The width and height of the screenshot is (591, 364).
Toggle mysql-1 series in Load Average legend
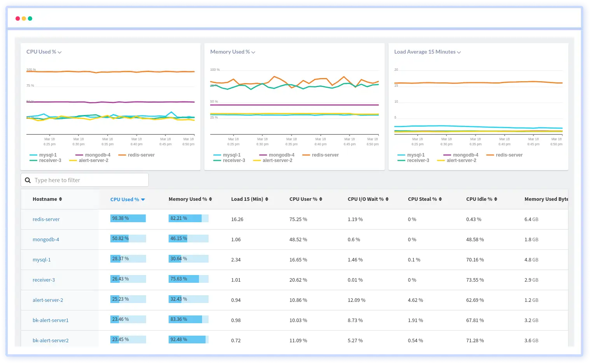coord(411,155)
